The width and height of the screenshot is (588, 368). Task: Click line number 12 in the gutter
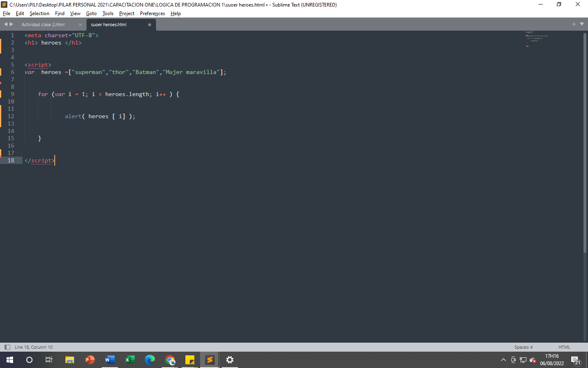pos(11,116)
